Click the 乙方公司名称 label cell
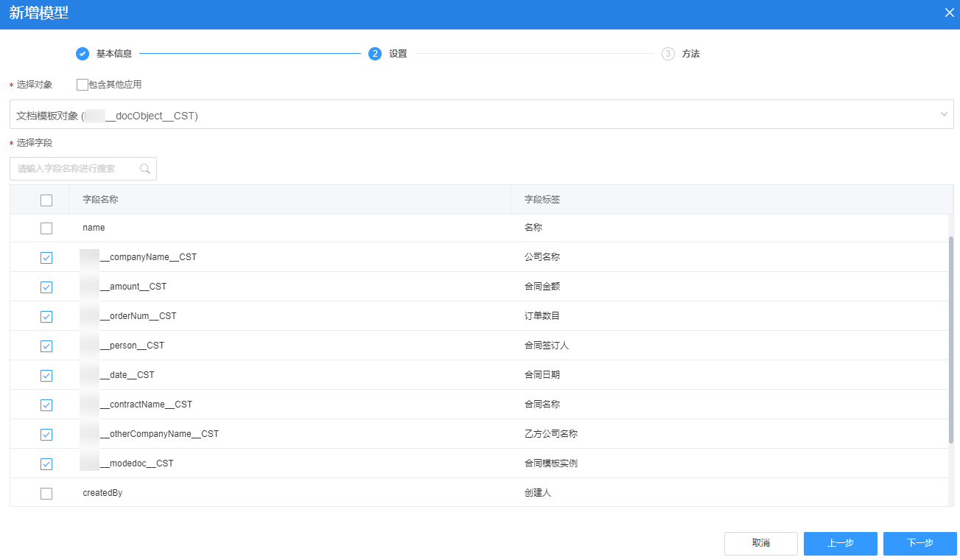 [551, 434]
